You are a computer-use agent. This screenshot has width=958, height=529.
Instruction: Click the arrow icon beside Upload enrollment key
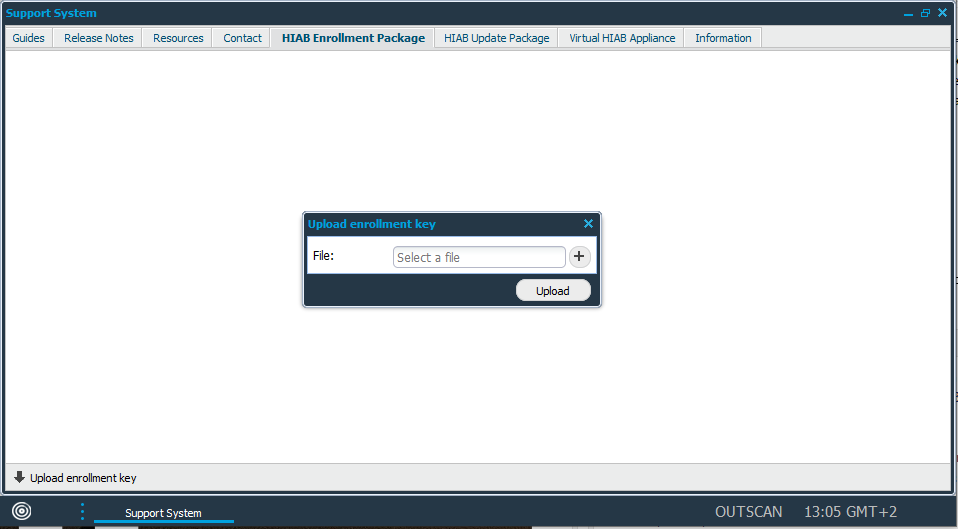click(x=19, y=477)
